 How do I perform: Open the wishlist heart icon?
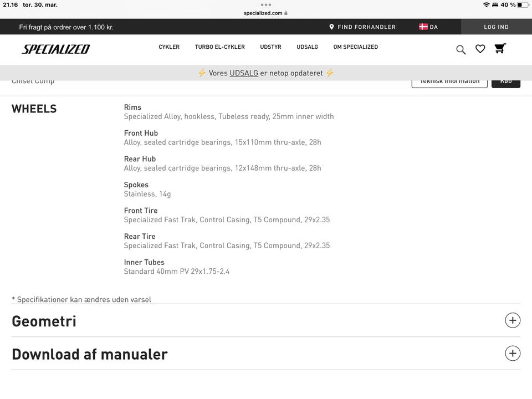point(480,49)
